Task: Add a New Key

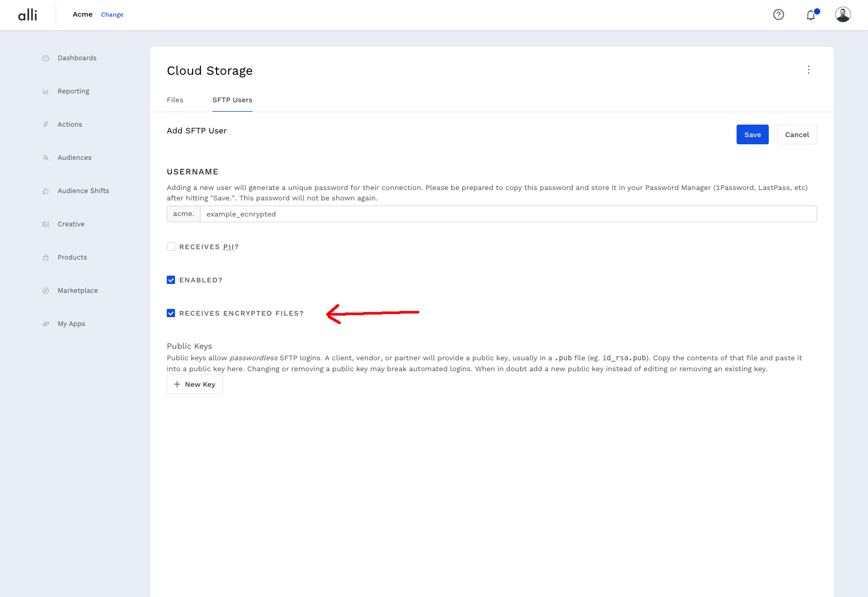Action: [x=195, y=385]
